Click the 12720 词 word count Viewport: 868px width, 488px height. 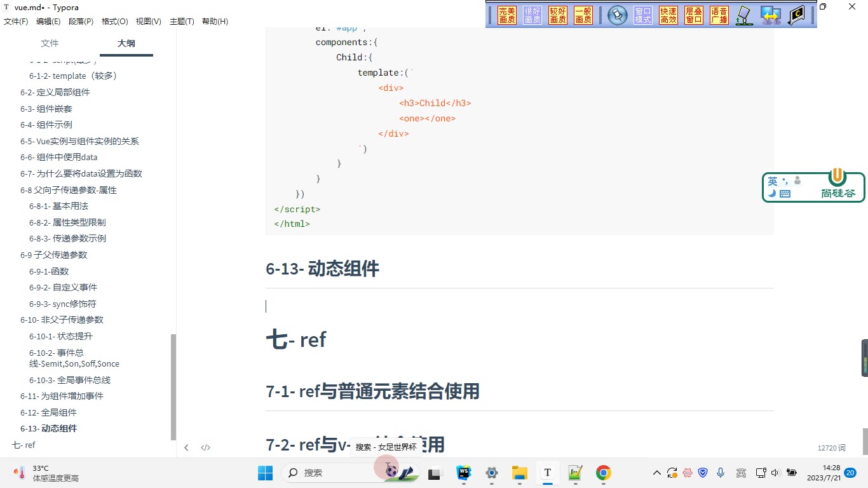831,448
